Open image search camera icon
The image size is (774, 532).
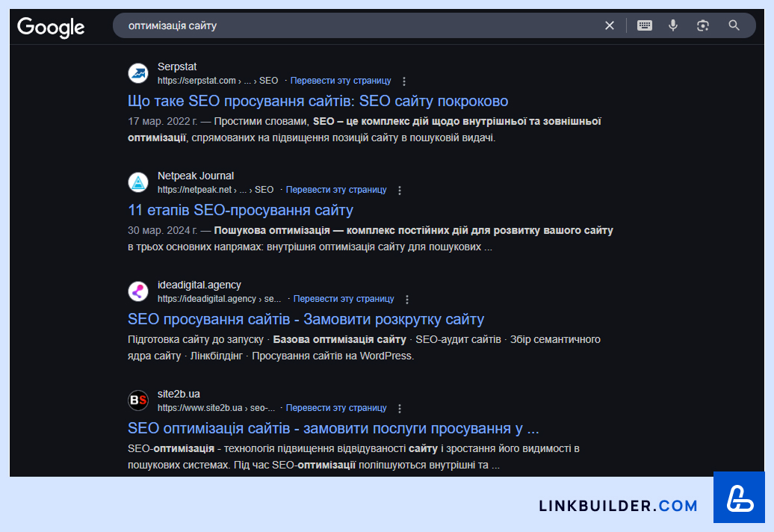703,25
